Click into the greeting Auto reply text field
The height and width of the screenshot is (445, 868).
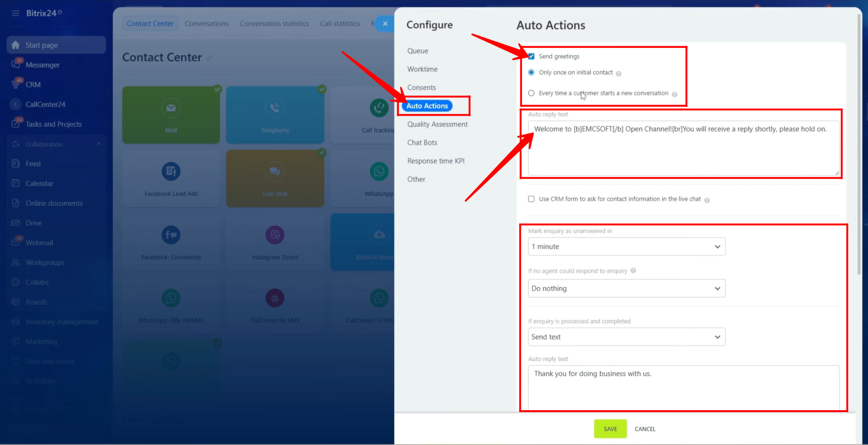click(x=683, y=148)
